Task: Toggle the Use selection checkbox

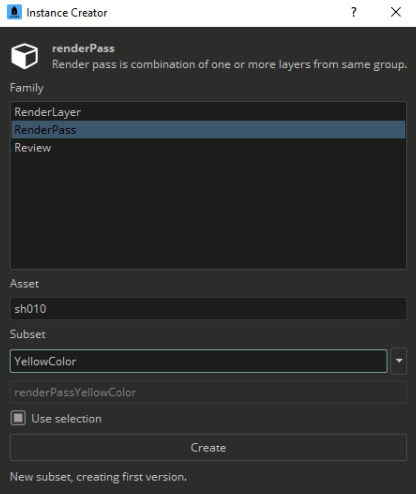Action: coord(18,418)
